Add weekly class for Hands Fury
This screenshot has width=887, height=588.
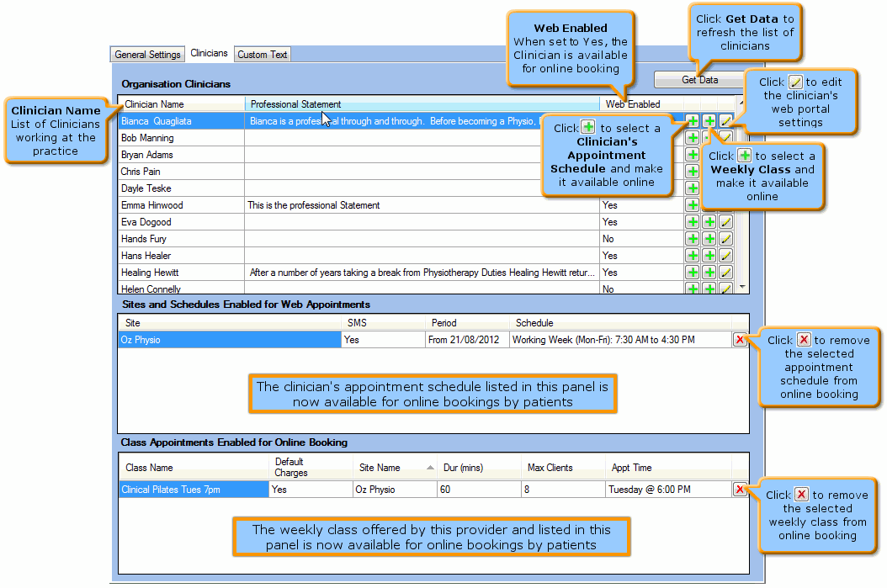pyautogui.click(x=709, y=239)
